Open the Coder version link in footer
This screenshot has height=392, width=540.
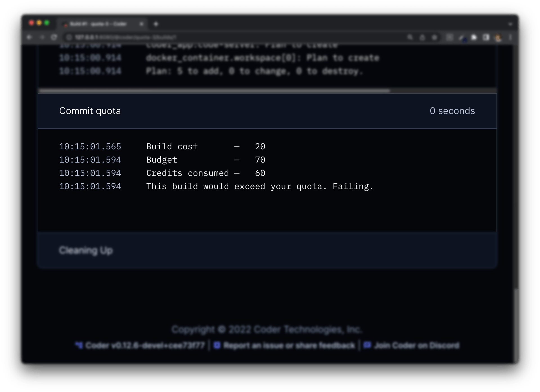[140, 345]
